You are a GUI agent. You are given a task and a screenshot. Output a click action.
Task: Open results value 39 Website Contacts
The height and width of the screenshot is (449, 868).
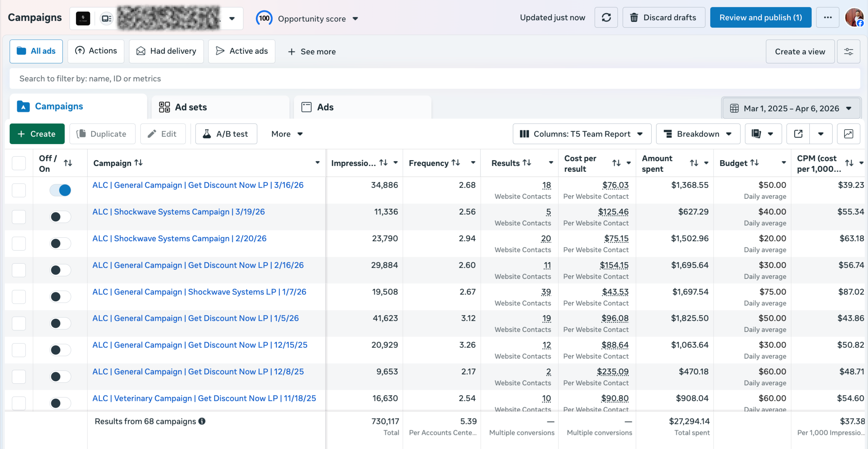[546, 292]
